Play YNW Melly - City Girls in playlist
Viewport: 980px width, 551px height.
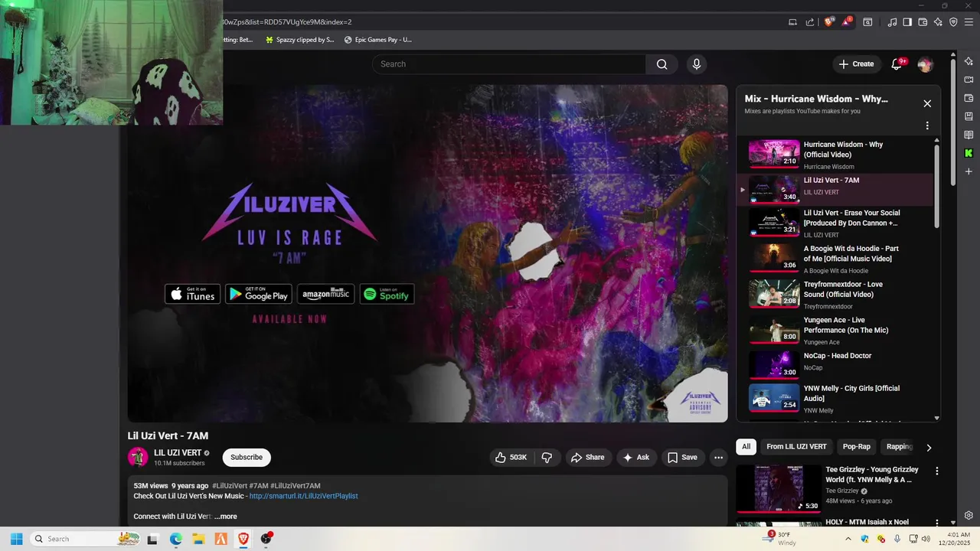pos(835,399)
